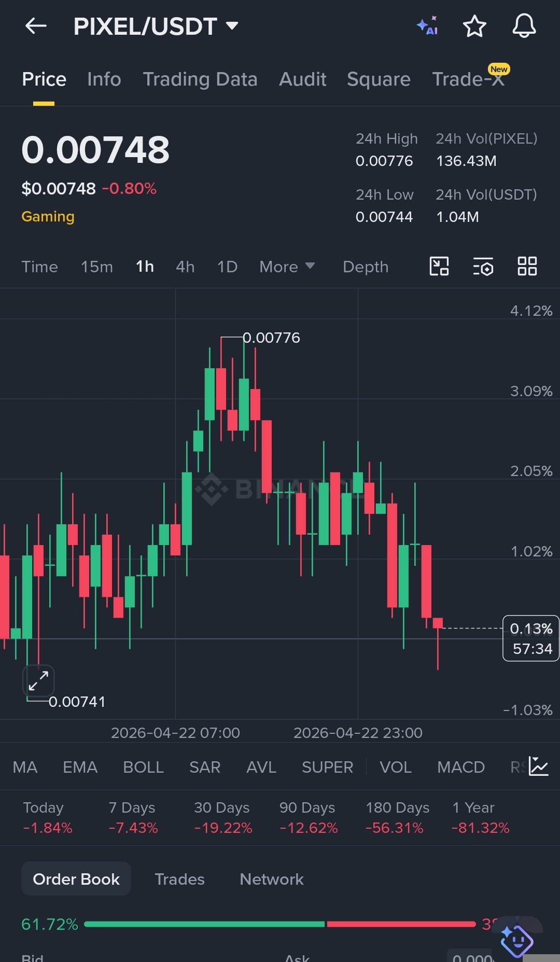Toggle the SUPER indicator
Screen dimensions: 560x962
pyautogui.click(x=328, y=767)
